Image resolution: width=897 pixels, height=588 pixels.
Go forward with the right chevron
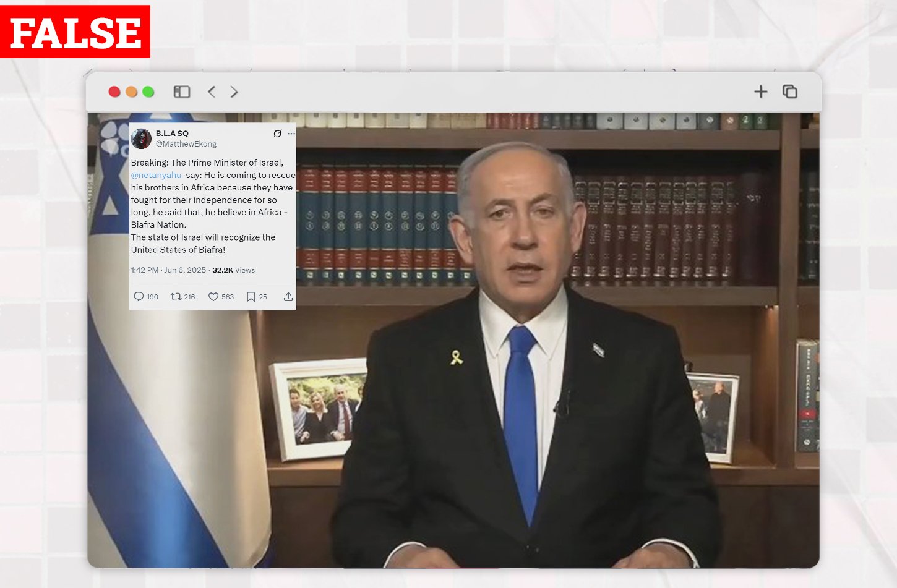[234, 92]
